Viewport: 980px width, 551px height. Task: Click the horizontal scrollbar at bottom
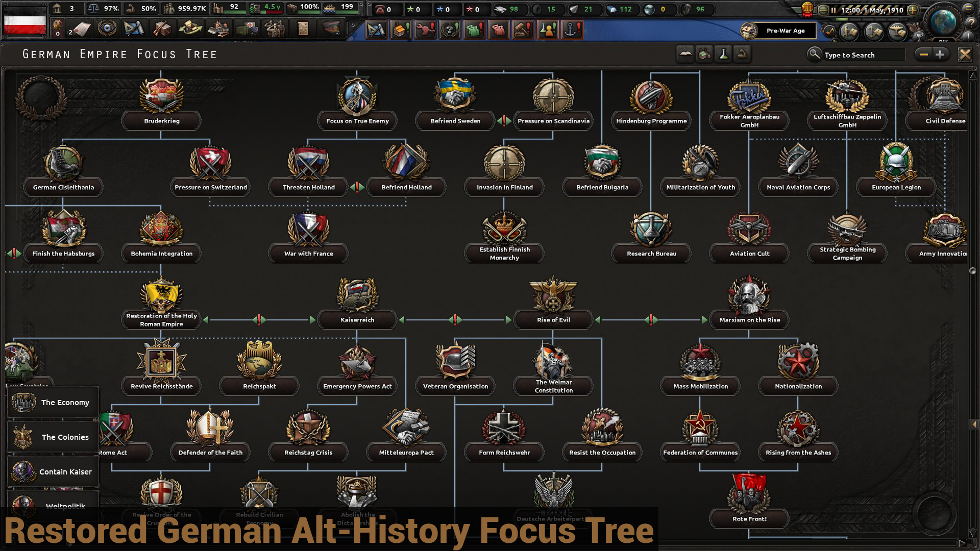tap(485, 543)
